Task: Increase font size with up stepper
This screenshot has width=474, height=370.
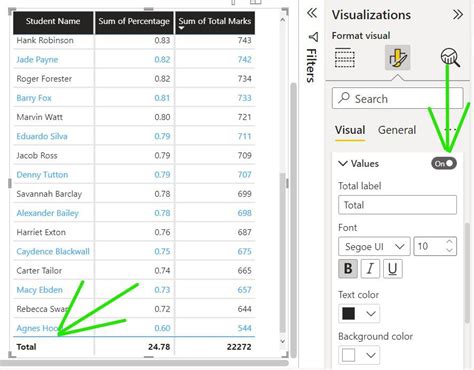Action: click(x=449, y=242)
